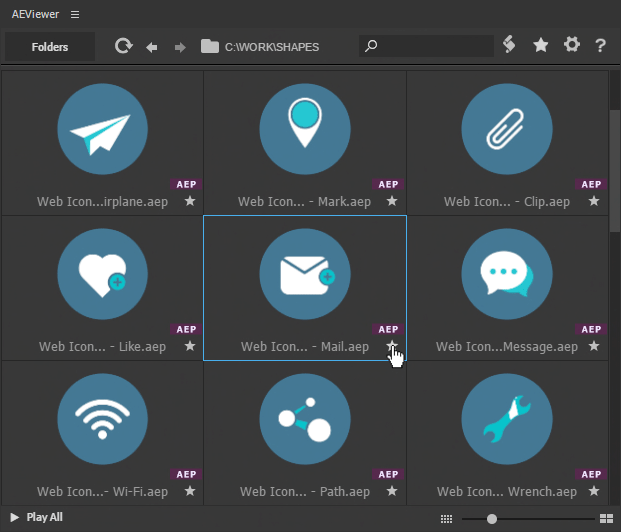Click AEP badge on the Wi-Fi item
Image resolution: width=621 pixels, height=532 pixels.
[186, 474]
